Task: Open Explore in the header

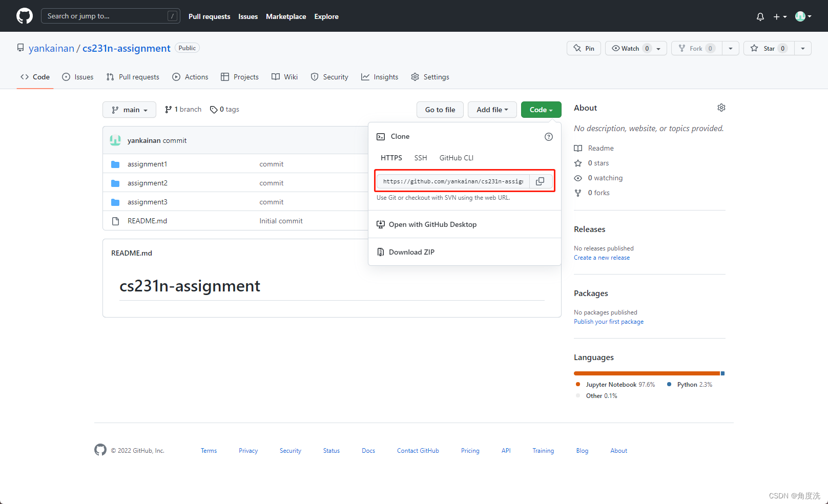Action: click(x=326, y=16)
